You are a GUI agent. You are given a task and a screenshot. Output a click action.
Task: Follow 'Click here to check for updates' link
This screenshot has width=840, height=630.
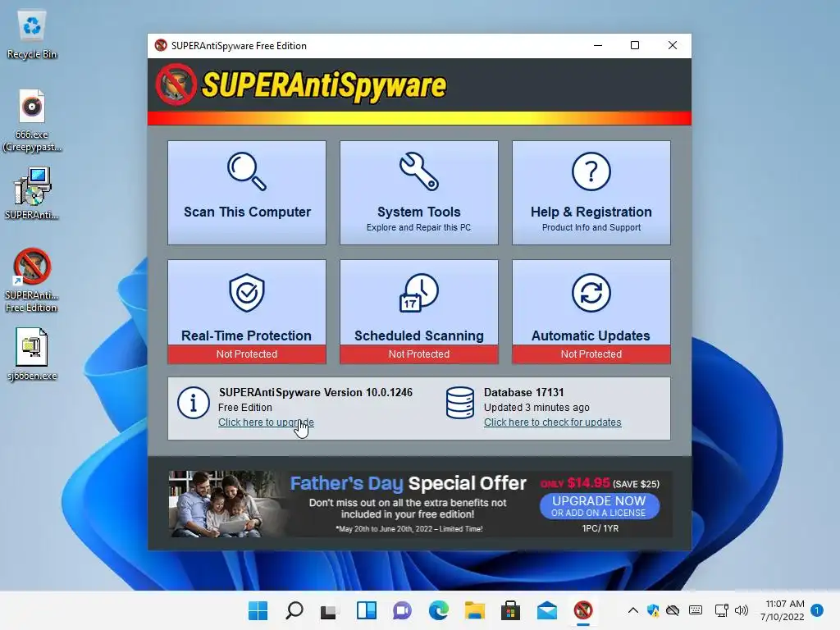[x=552, y=422]
